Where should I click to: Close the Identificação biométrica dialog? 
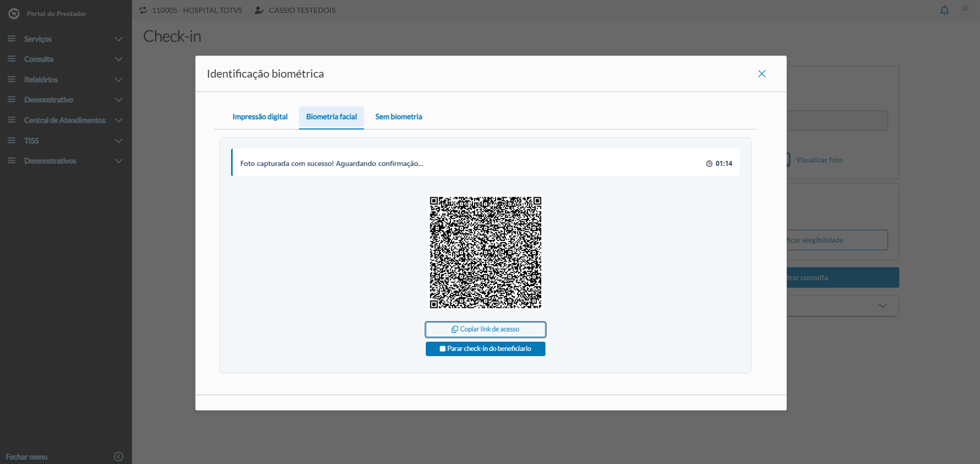tap(762, 74)
